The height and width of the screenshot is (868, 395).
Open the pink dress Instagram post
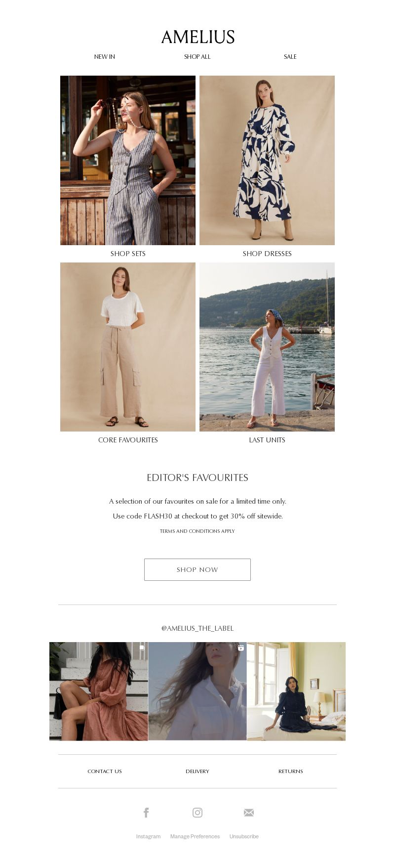click(x=99, y=691)
